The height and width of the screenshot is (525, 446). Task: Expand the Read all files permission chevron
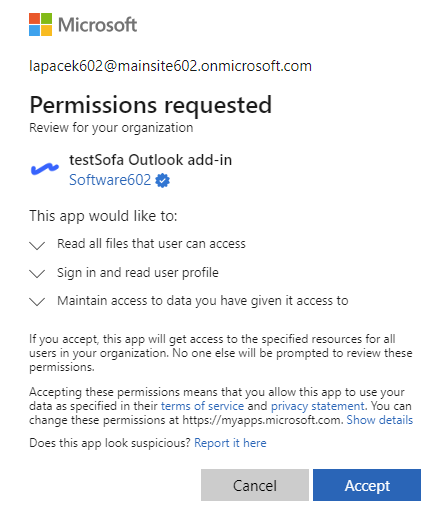[x=37, y=245]
